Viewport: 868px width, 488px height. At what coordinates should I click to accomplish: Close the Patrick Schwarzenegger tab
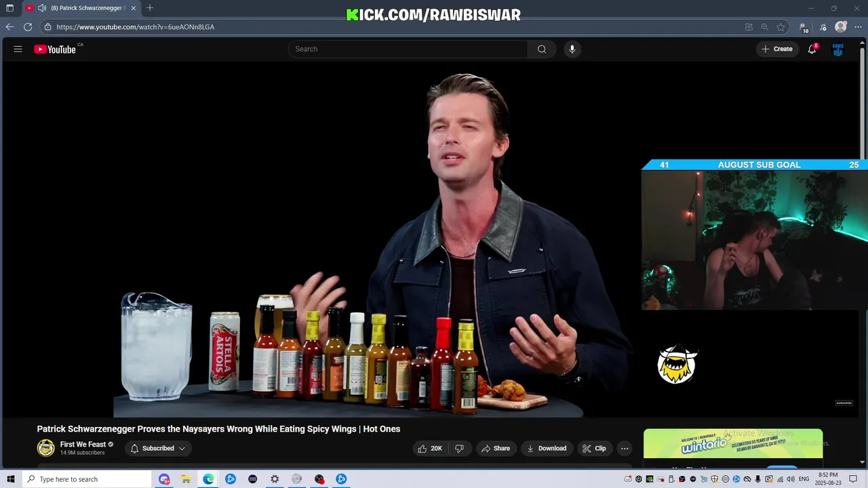[x=134, y=8]
